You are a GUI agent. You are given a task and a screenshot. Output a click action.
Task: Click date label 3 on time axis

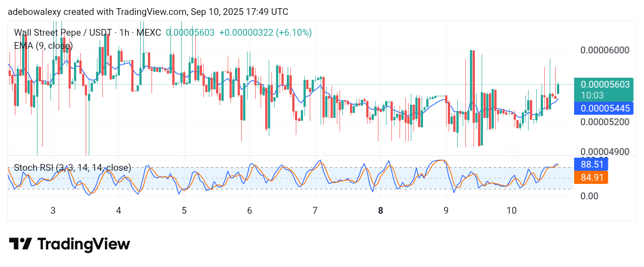click(53, 211)
